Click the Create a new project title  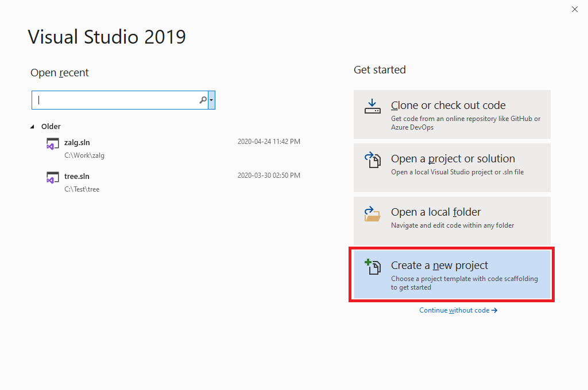(439, 266)
